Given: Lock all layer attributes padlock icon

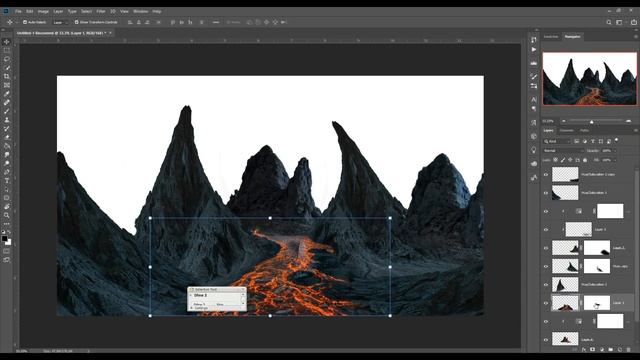Looking at the screenshot, I should click(585, 160).
